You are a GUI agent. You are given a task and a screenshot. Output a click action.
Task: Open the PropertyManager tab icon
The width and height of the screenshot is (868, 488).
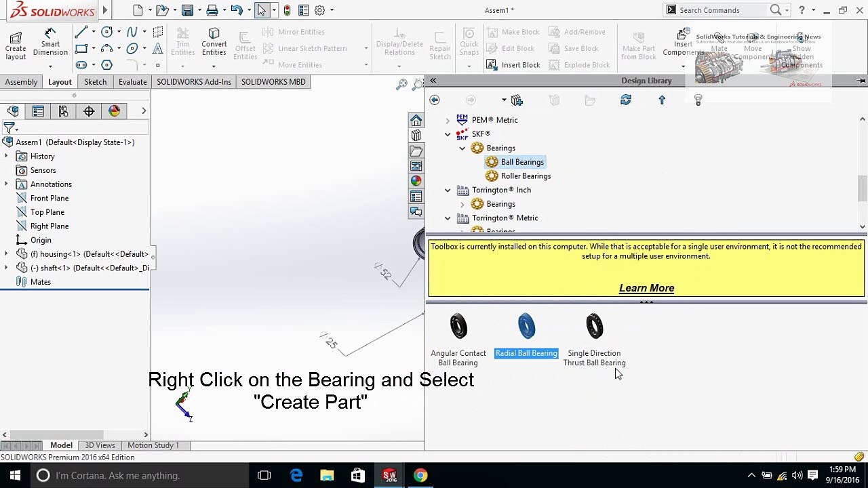(x=38, y=111)
